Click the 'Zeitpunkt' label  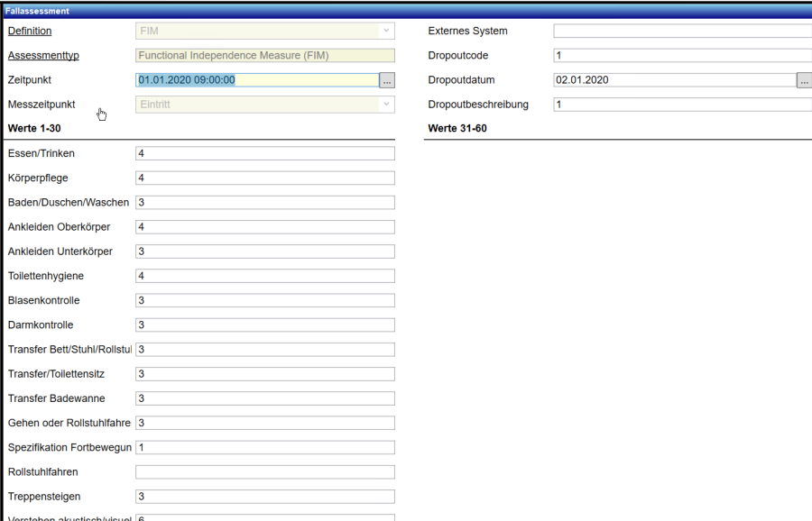pos(30,80)
